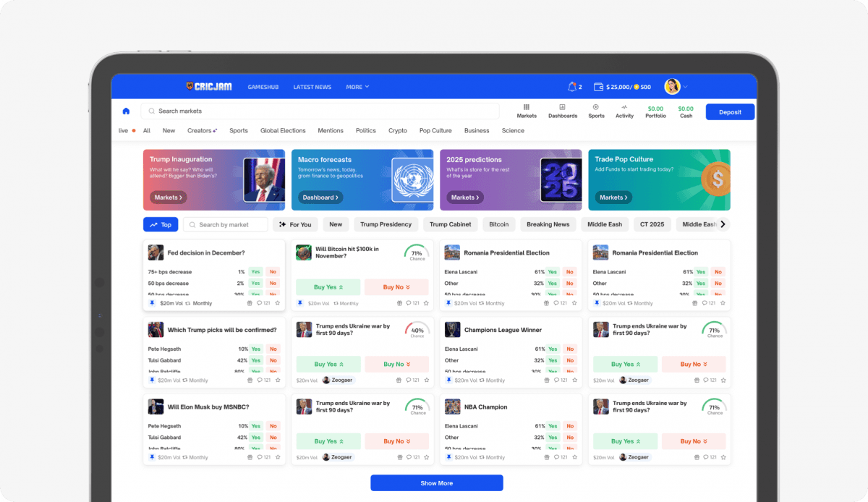Star the Champions League Winner market
868x502 pixels.
[x=575, y=380]
